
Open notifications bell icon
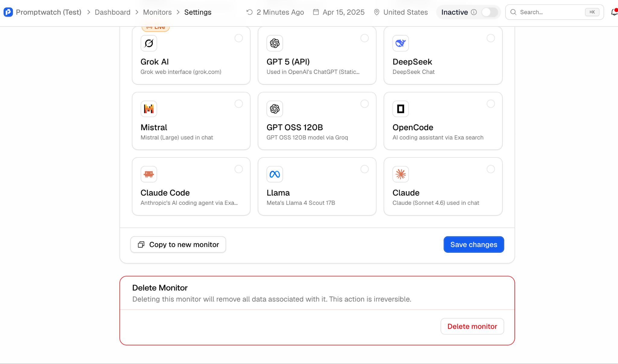click(x=614, y=12)
